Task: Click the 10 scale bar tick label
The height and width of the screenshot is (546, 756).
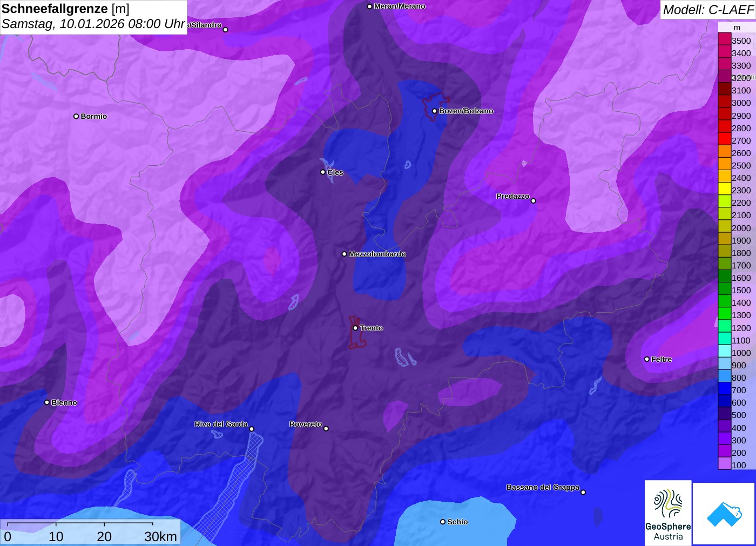Action: (x=56, y=536)
